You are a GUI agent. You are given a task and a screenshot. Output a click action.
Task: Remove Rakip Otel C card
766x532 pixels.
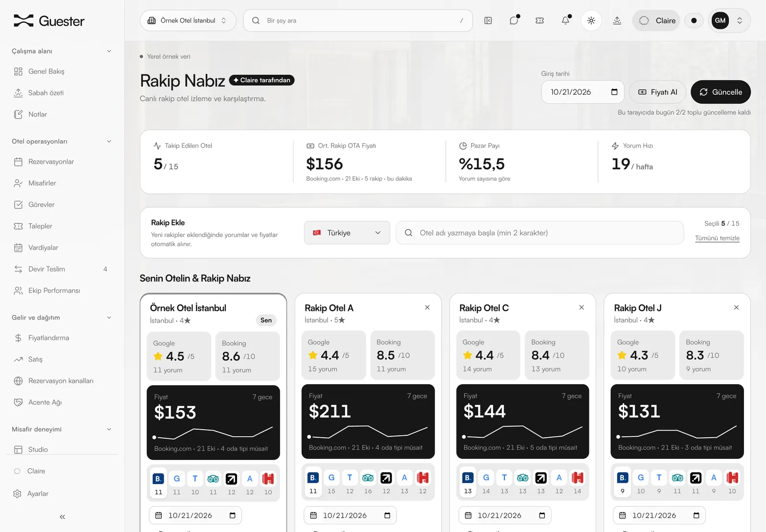coord(582,308)
